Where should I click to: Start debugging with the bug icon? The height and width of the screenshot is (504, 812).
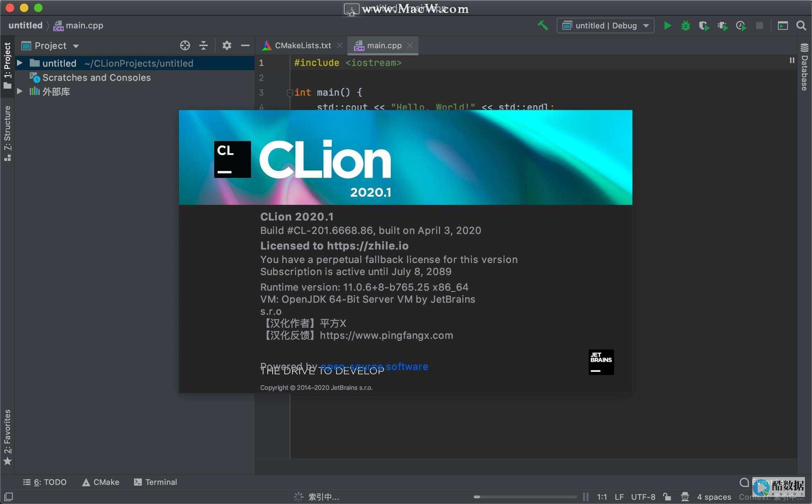(x=685, y=26)
